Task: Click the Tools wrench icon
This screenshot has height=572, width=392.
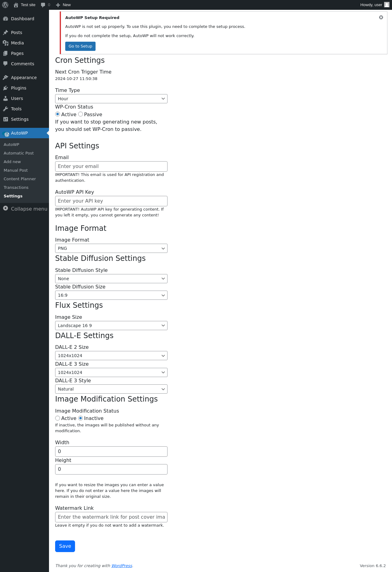Action: (x=6, y=109)
